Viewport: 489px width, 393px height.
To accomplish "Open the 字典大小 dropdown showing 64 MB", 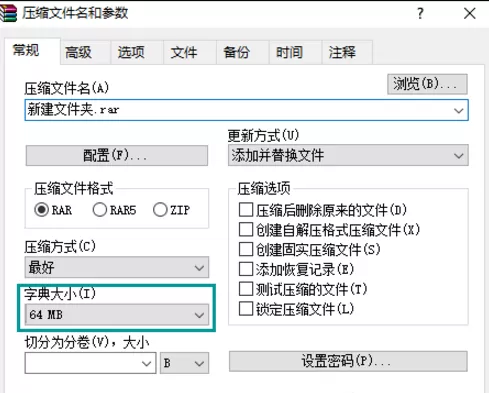I will [117, 315].
